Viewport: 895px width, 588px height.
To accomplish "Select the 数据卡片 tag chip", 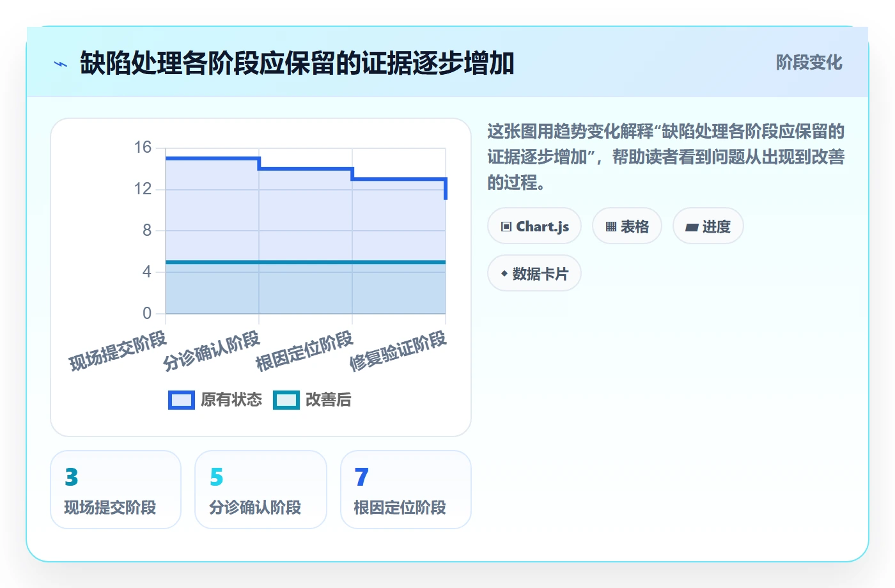I will click(x=534, y=274).
